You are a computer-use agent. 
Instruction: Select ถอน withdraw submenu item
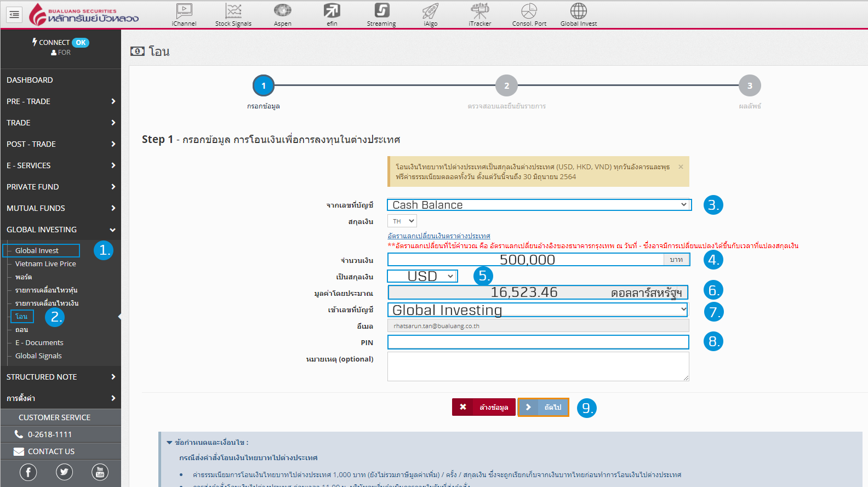[21, 330]
